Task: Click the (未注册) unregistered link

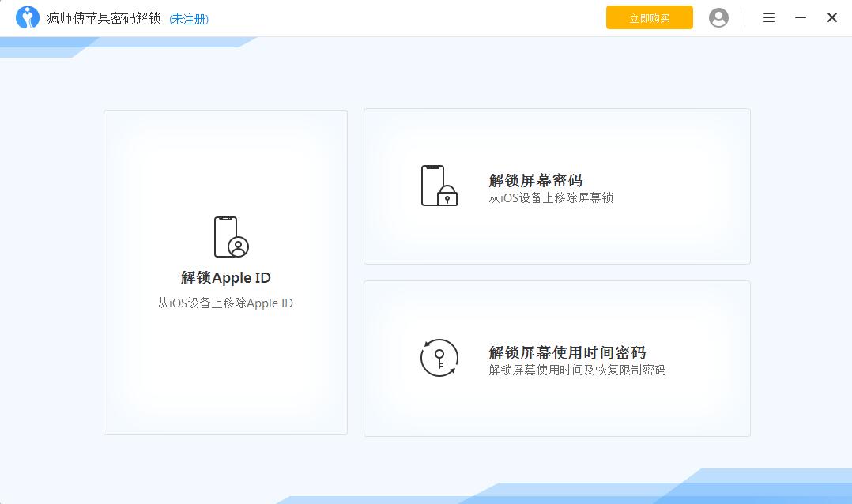Action: (189, 19)
